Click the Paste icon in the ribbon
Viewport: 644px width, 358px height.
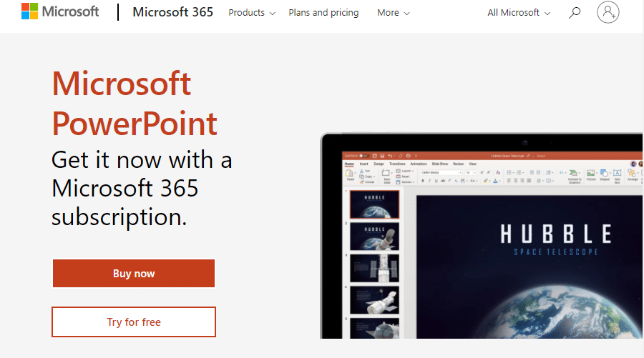point(351,175)
